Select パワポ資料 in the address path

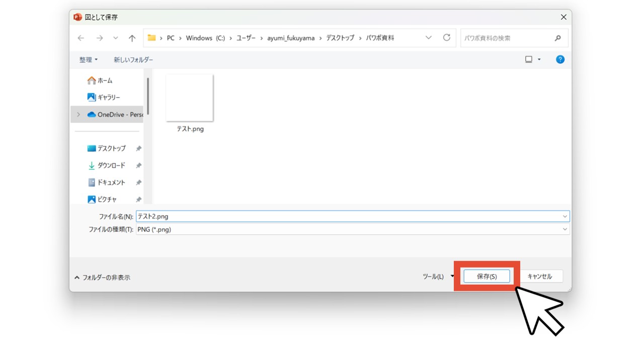(x=380, y=38)
